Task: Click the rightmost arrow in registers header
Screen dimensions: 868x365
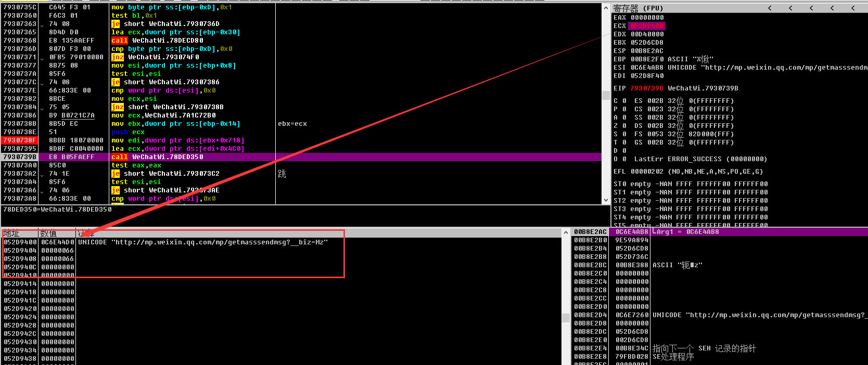Action: (853, 8)
